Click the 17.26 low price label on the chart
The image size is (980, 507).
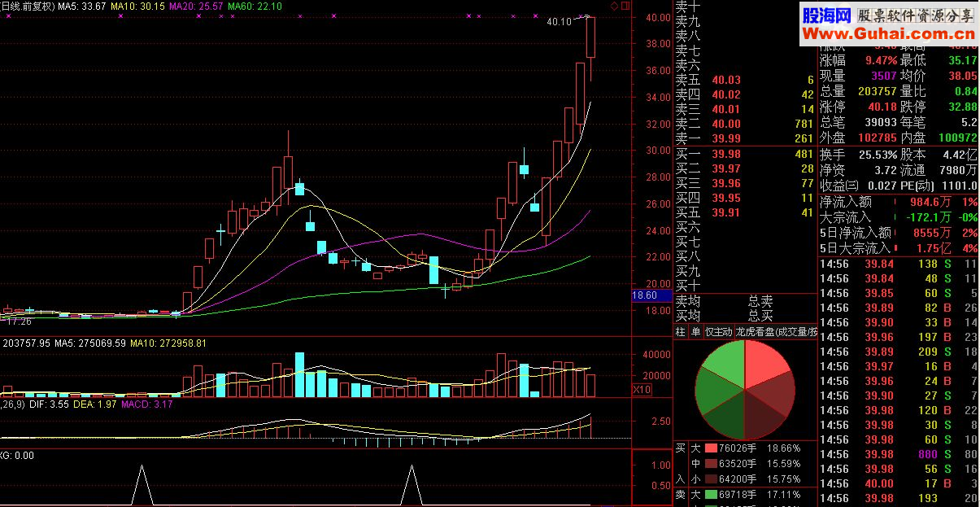[x=18, y=321]
